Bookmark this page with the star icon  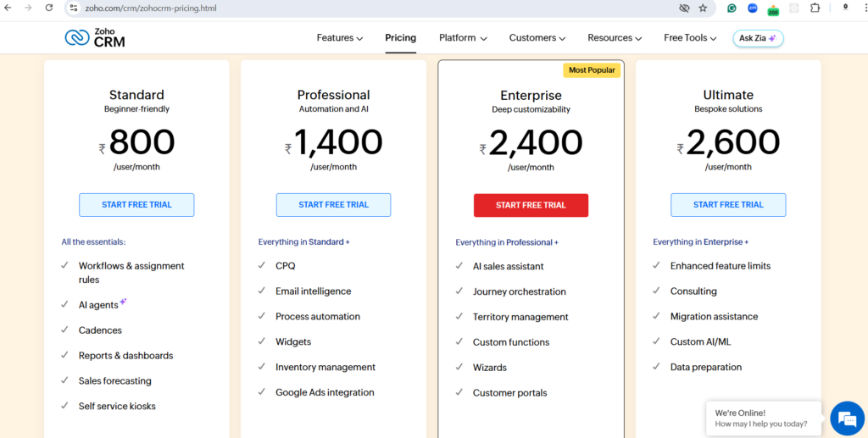pyautogui.click(x=703, y=8)
